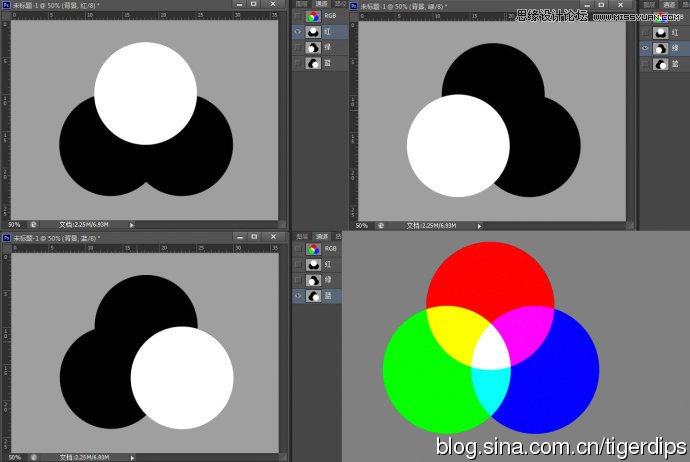This screenshot has width=690, height=462.
Task: Click the RGB label in top-left channels panel
Action: (330, 16)
